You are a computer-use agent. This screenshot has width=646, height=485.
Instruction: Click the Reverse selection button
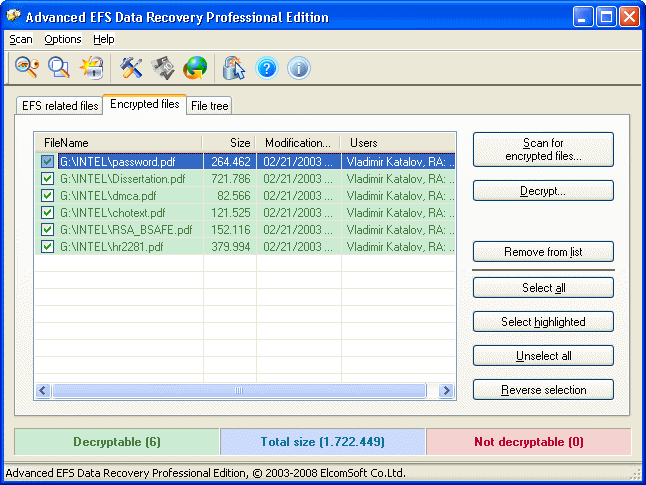tap(543, 390)
